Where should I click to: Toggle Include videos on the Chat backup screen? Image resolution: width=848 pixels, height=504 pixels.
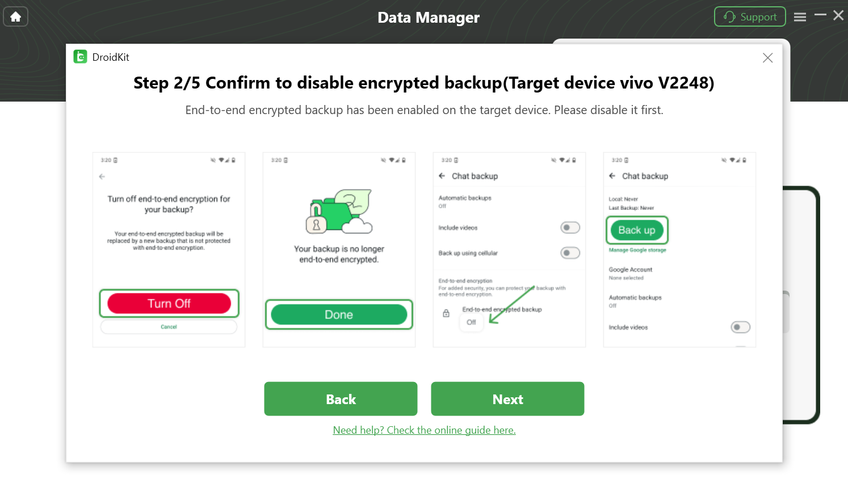(570, 227)
